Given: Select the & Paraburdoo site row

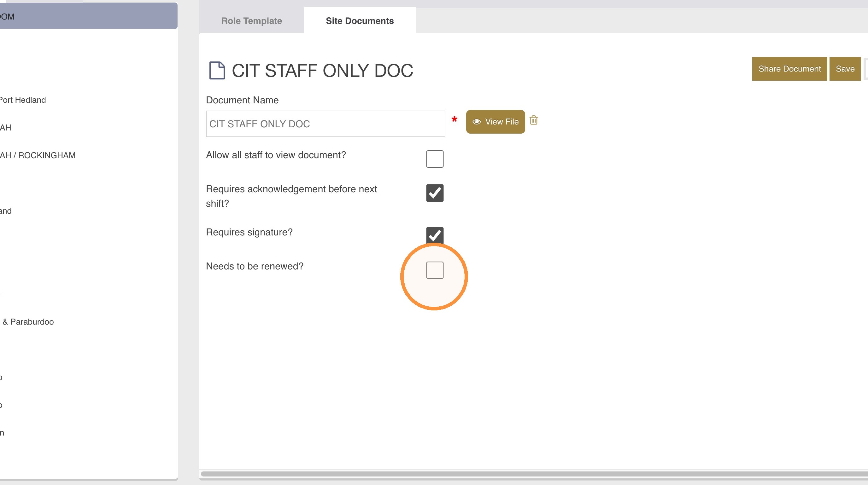Looking at the screenshot, I should [89, 322].
